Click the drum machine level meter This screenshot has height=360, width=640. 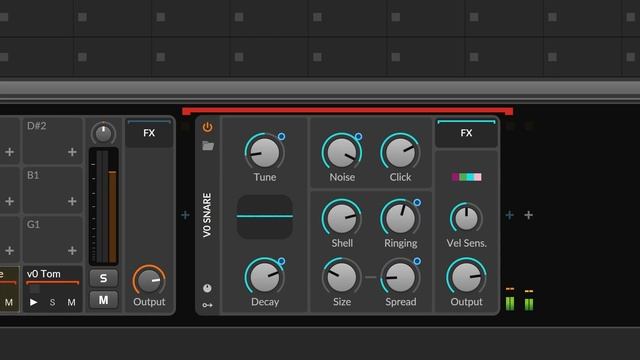(x=104, y=206)
